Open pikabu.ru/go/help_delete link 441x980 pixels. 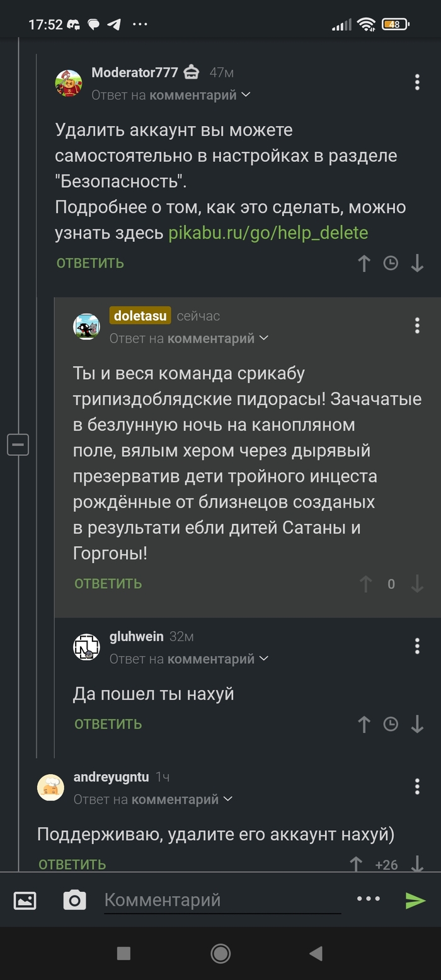tap(268, 233)
